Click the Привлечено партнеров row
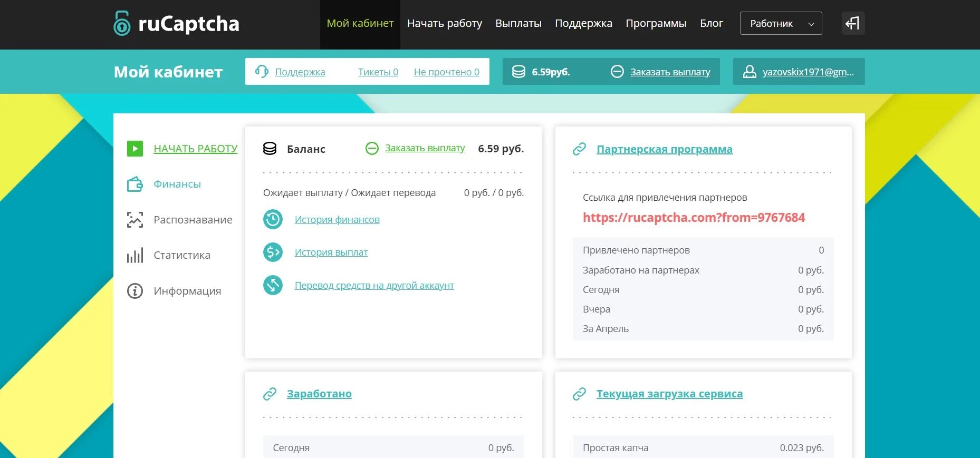Image resolution: width=980 pixels, height=458 pixels. click(703, 250)
